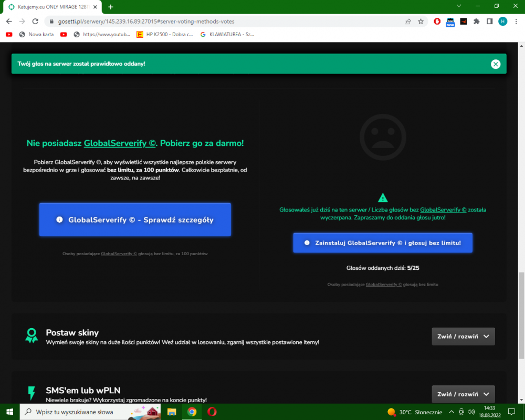Go forward with the browser arrow
Viewport: 525px width, 420px height.
22,22
